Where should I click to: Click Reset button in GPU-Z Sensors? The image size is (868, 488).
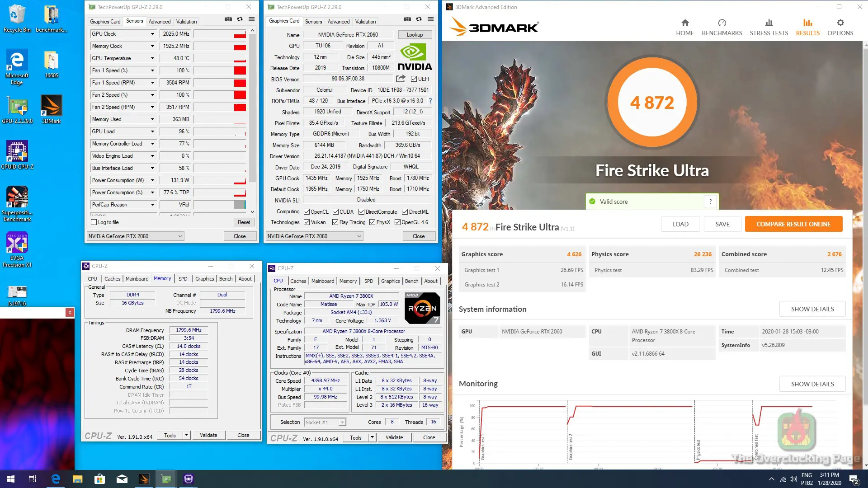[244, 222]
